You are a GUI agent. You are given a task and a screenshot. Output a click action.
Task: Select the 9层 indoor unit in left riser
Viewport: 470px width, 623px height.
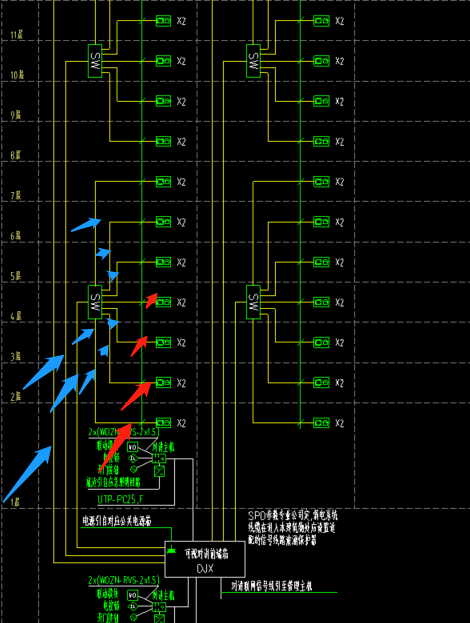click(x=163, y=101)
